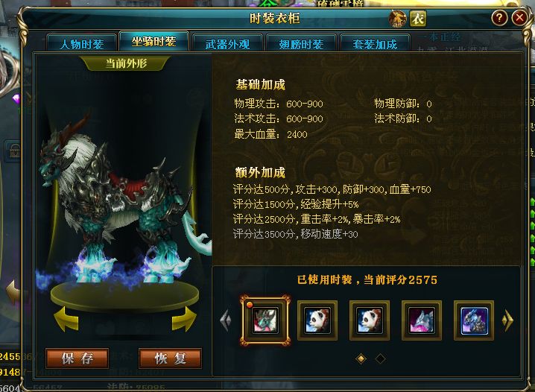Select the silver wolf mount icon

(x=422, y=320)
